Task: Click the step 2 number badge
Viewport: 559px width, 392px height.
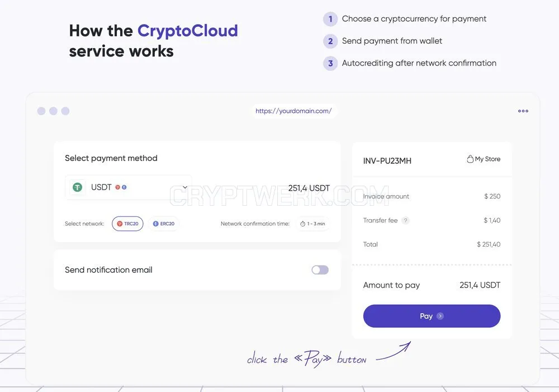Action: (330, 41)
